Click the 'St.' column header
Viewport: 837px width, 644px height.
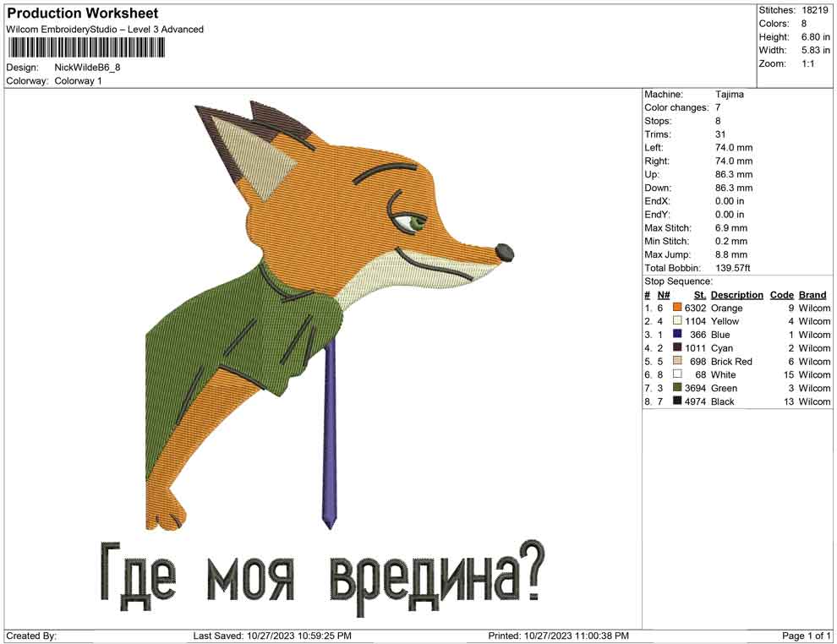tap(700, 295)
